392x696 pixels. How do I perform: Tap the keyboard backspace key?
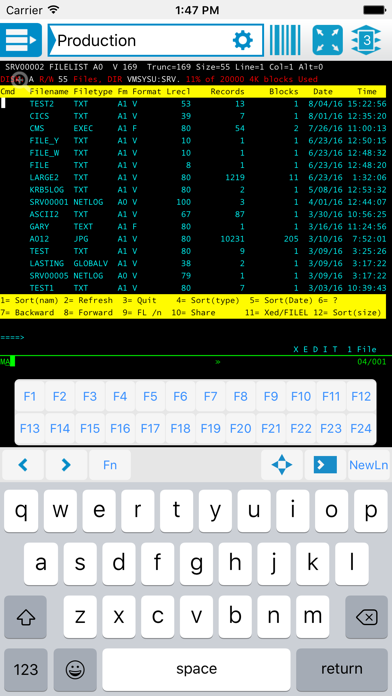(366, 617)
